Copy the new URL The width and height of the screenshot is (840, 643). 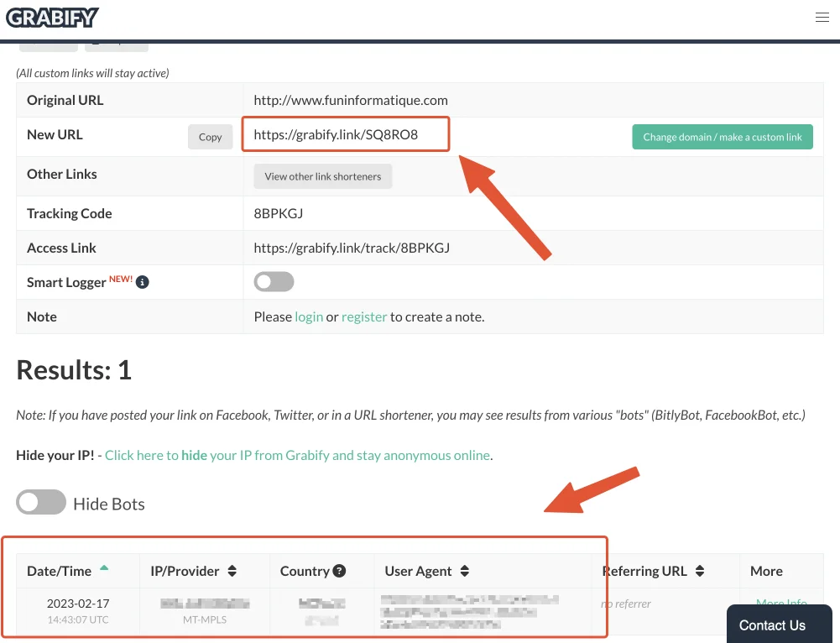pos(210,137)
